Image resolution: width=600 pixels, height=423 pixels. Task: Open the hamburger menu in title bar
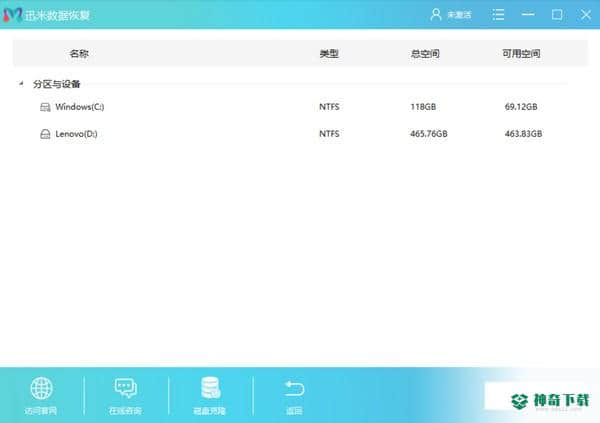(498, 15)
